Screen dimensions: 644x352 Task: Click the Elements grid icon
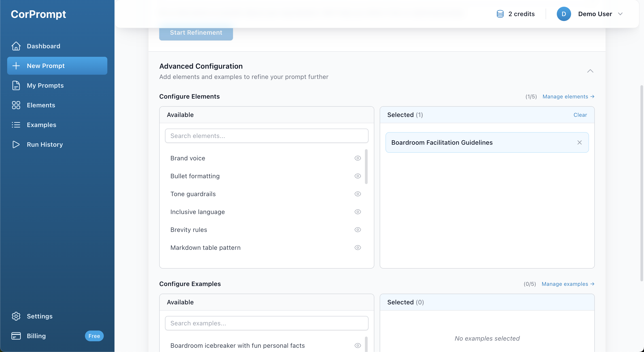click(x=16, y=105)
